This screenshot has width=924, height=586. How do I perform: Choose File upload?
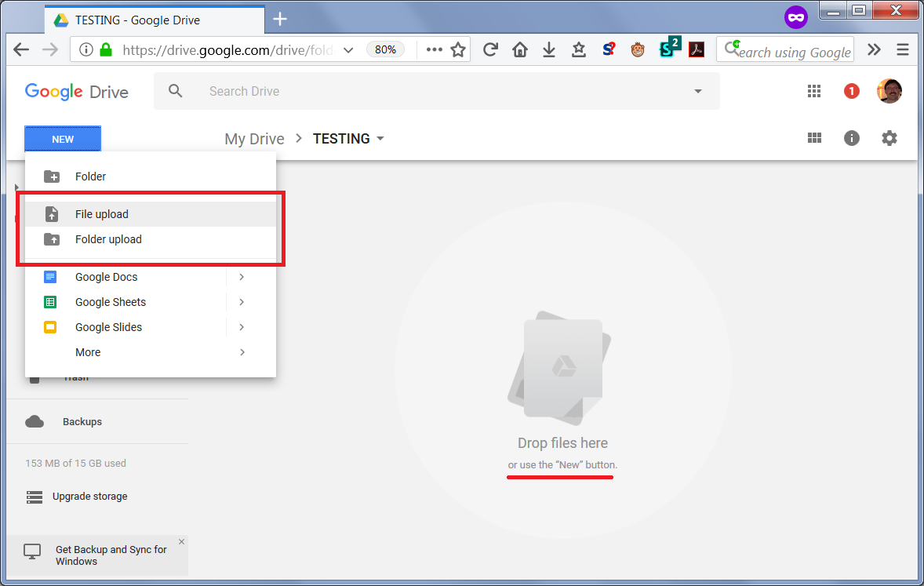(x=151, y=214)
